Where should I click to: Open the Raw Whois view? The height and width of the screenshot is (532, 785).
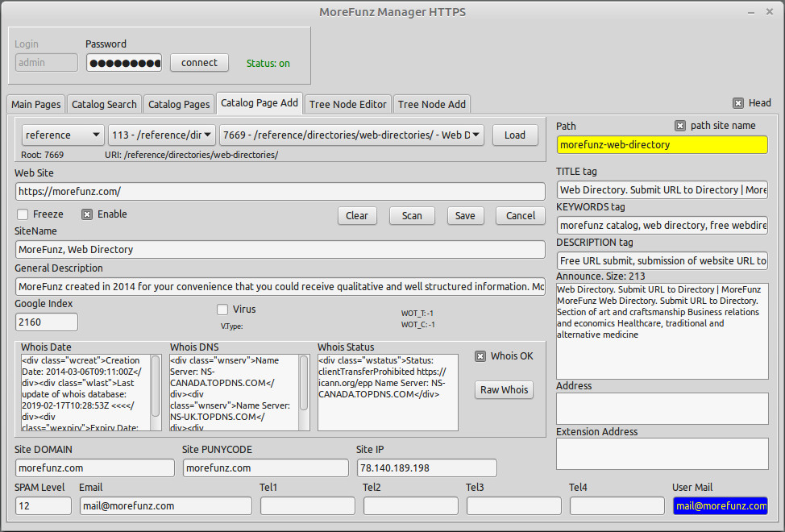click(505, 390)
